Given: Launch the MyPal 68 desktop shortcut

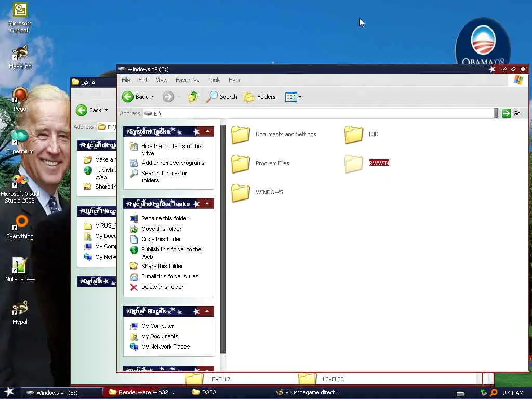Looking at the screenshot, I should point(20,57).
